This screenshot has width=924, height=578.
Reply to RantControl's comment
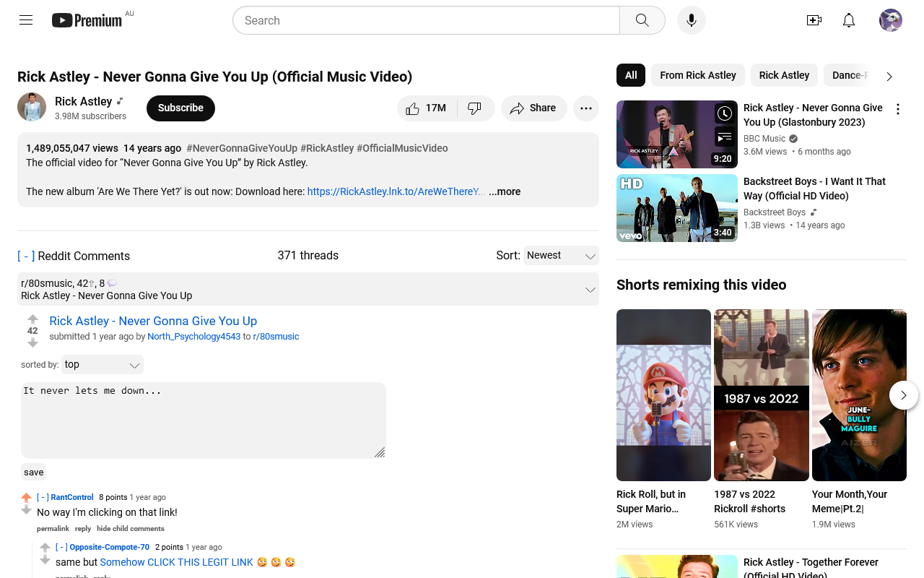[x=83, y=529]
